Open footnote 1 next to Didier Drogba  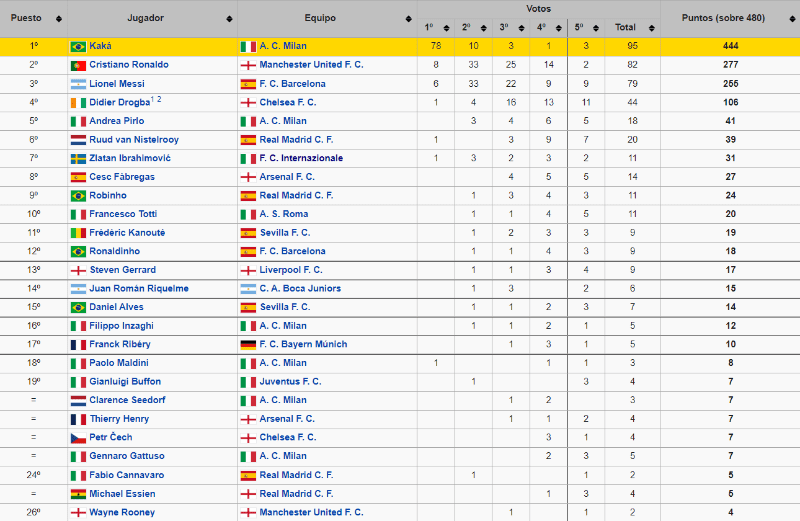click(152, 99)
